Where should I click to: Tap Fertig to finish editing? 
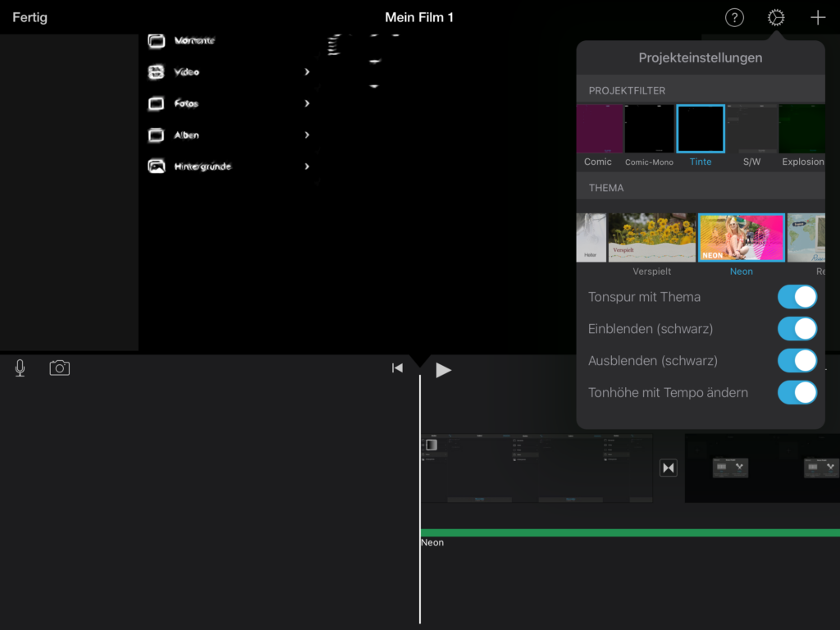[x=30, y=17]
